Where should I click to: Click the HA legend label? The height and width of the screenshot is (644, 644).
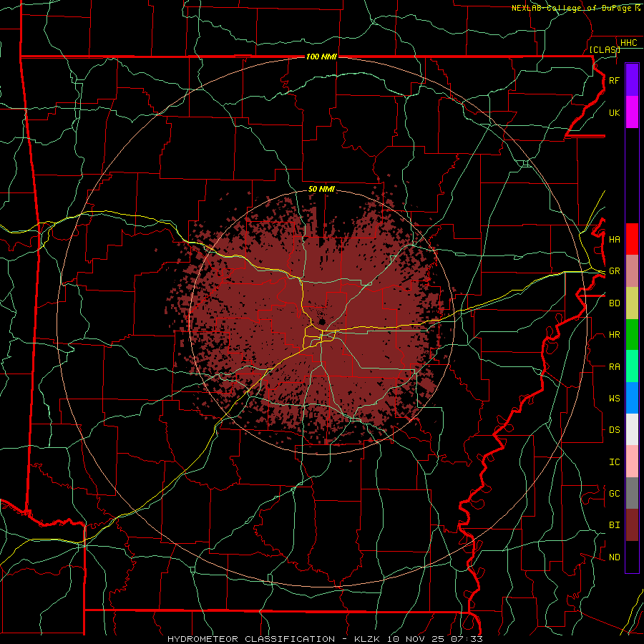click(615, 240)
